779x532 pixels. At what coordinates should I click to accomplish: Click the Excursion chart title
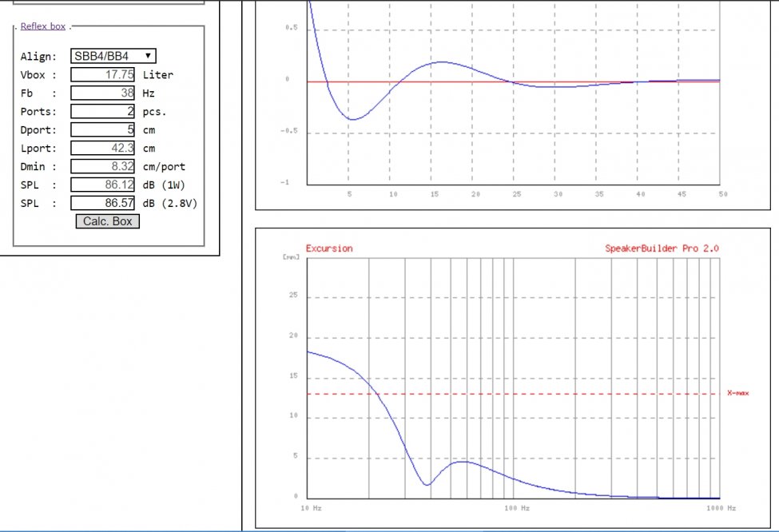click(328, 248)
